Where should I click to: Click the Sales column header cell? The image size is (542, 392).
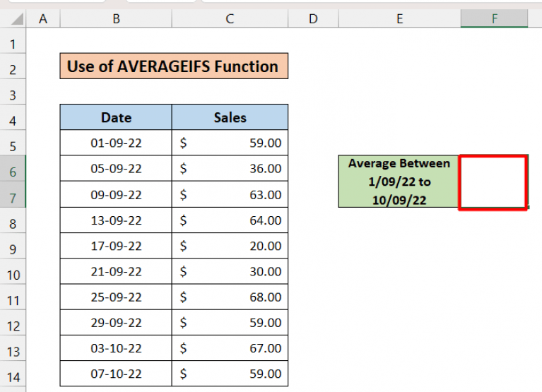click(230, 117)
